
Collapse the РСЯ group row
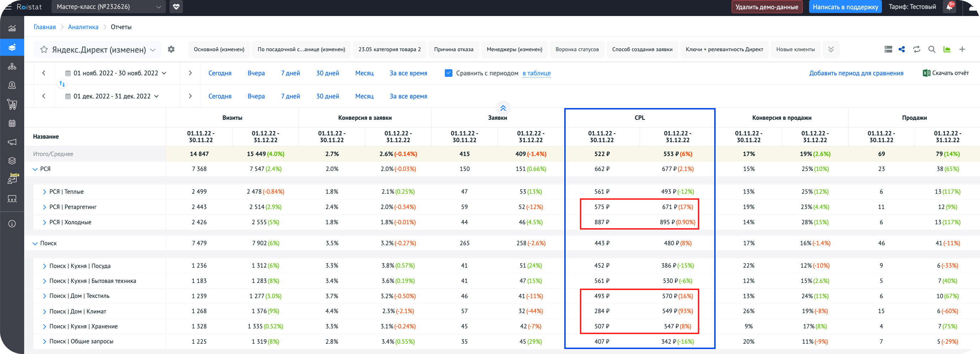click(x=35, y=169)
